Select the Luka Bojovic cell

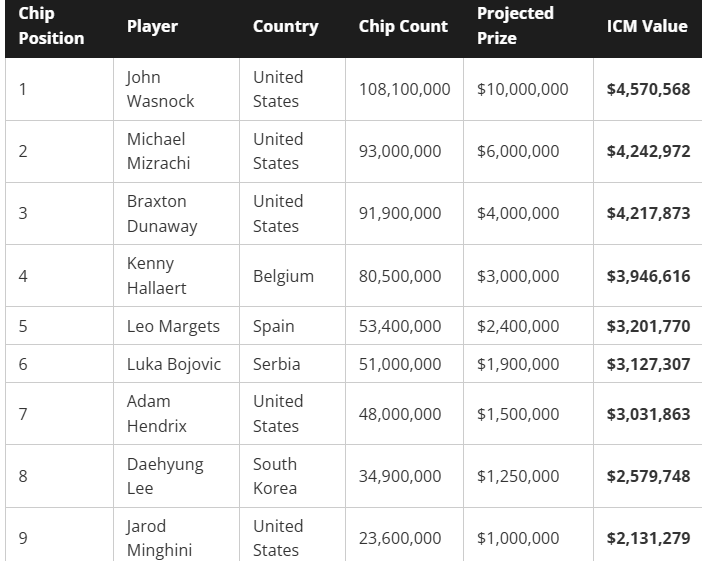(174, 364)
